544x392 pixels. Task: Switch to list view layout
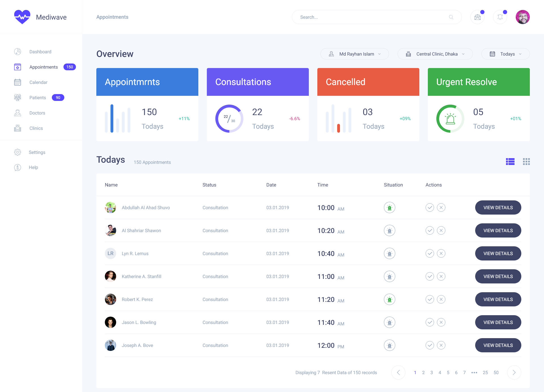510,162
